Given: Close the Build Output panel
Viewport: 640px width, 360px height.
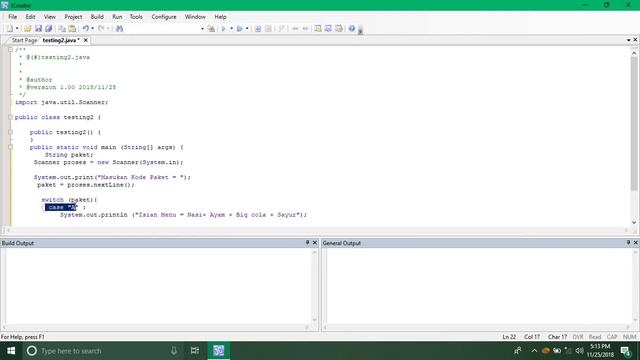Looking at the screenshot, I should point(315,243).
